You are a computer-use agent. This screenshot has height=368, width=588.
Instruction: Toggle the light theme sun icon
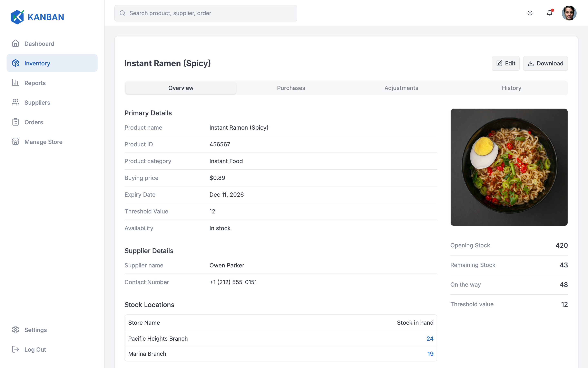pos(530,13)
